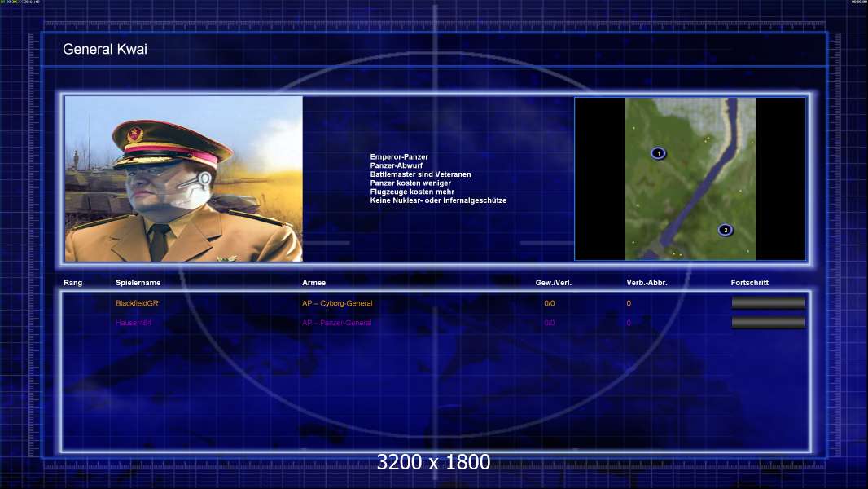Image resolution: width=868 pixels, height=489 pixels.
Task: Click the Armee column header
Action: coord(313,283)
